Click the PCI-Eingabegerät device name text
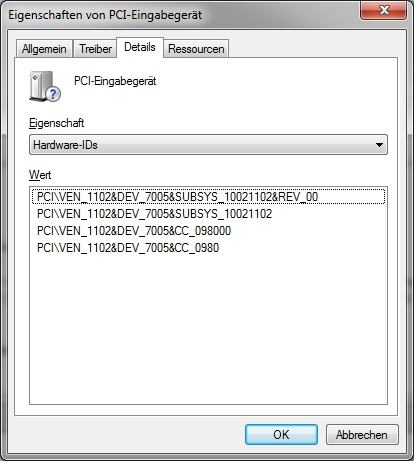The width and height of the screenshot is (414, 461). pyautogui.click(x=115, y=81)
